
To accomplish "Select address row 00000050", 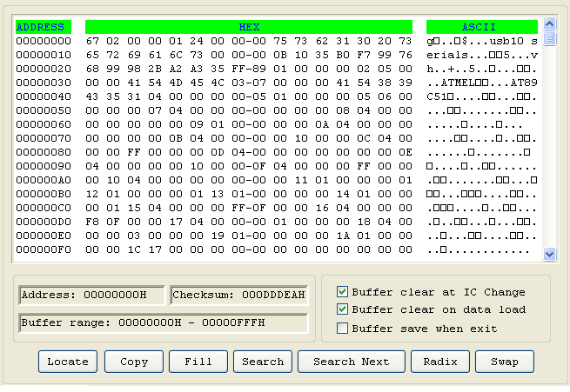I will pyautogui.click(x=44, y=110).
